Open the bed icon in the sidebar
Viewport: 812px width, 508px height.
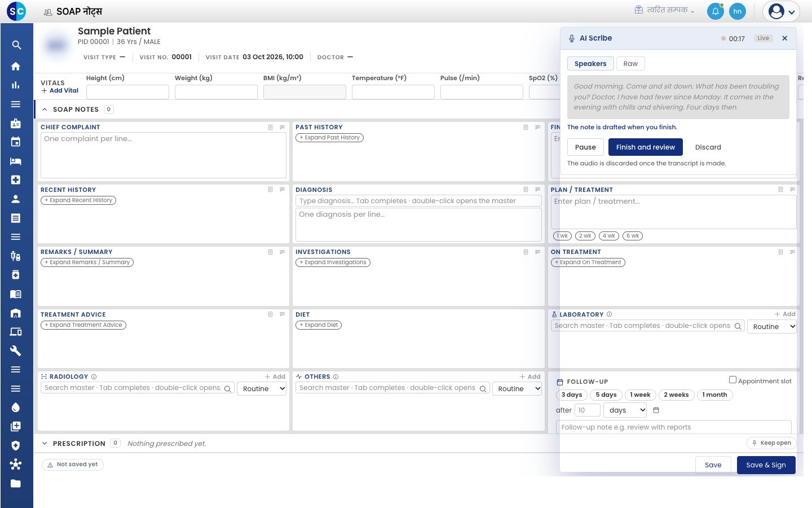pos(16,161)
